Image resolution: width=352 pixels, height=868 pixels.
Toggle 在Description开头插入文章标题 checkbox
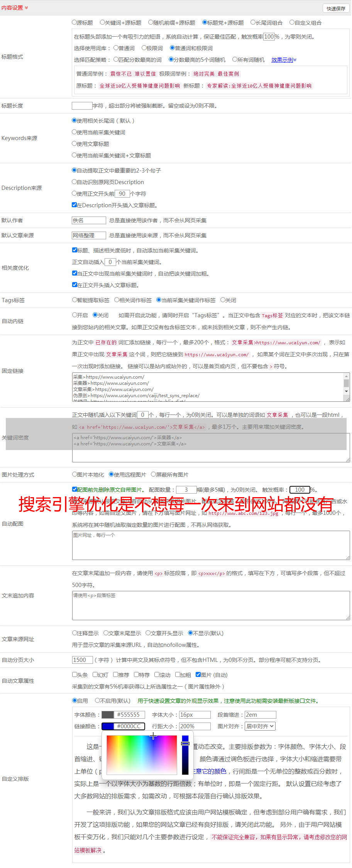(74, 205)
